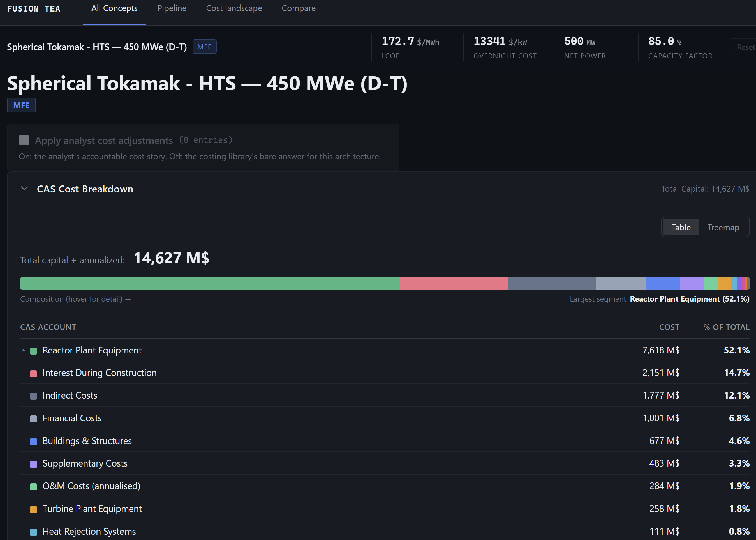The image size is (756, 540).
Task: Click the 483 M$ cost value
Action: (664, 463)
